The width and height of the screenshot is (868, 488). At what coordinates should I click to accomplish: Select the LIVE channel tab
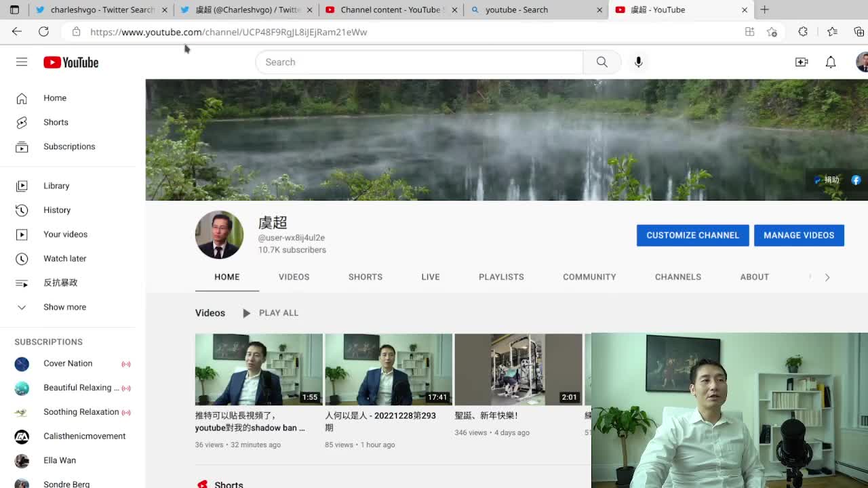431,277
